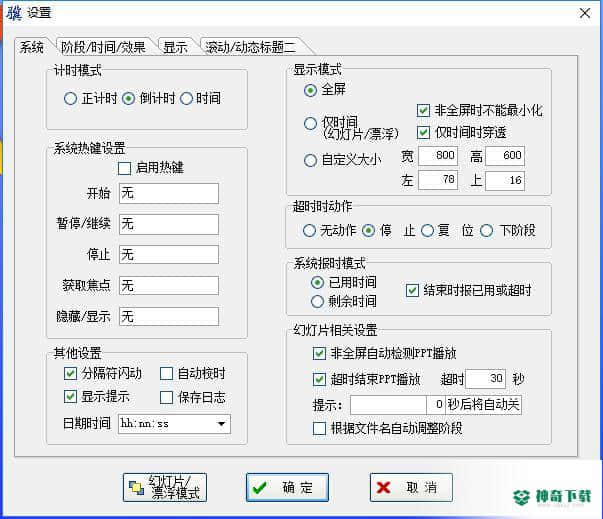The width and height of the screenshot is (603, 519).
Task: Cancel with the 取消 button
Action: [411, 487]
